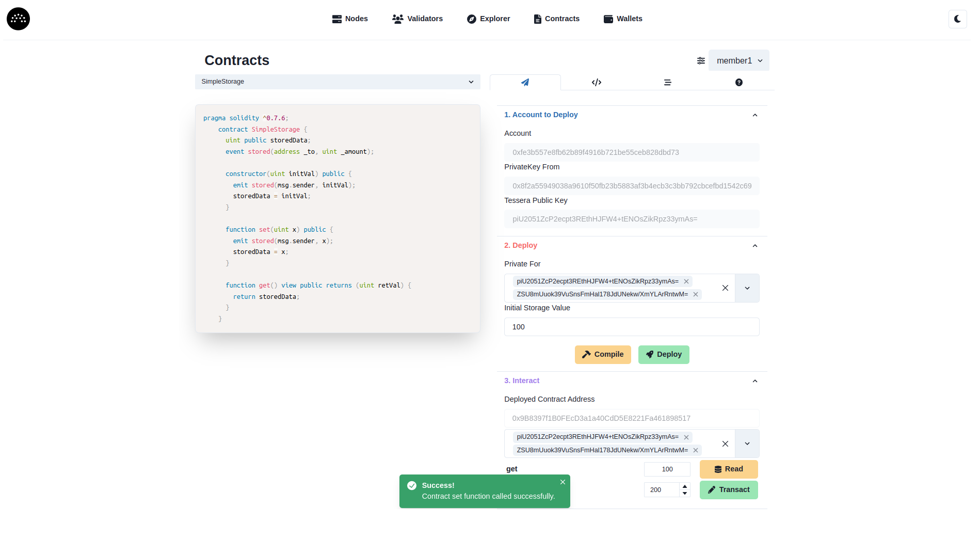Dismiss the success notification with its X

coord(563,482)
